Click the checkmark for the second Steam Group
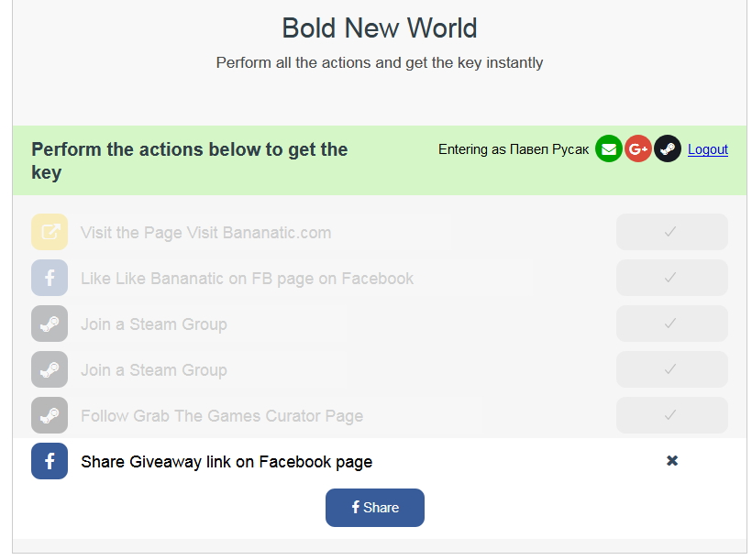The image size is (752, 560). (671, 369)
